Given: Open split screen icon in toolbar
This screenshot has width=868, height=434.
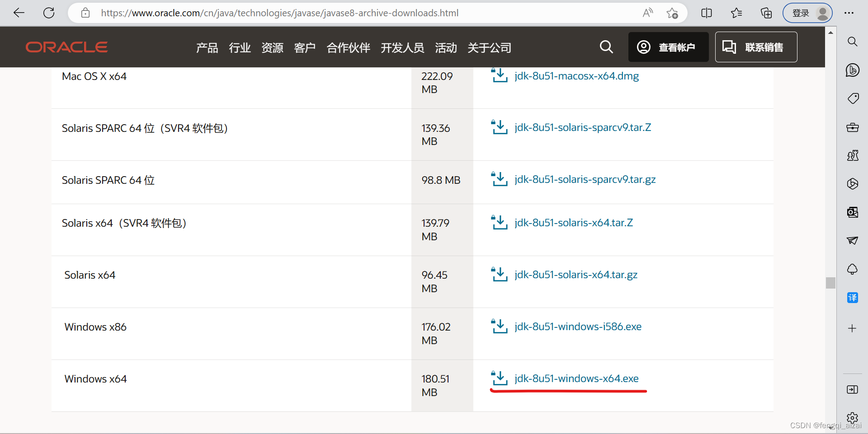Looking at the screenshot, I should tap(707, 13).
